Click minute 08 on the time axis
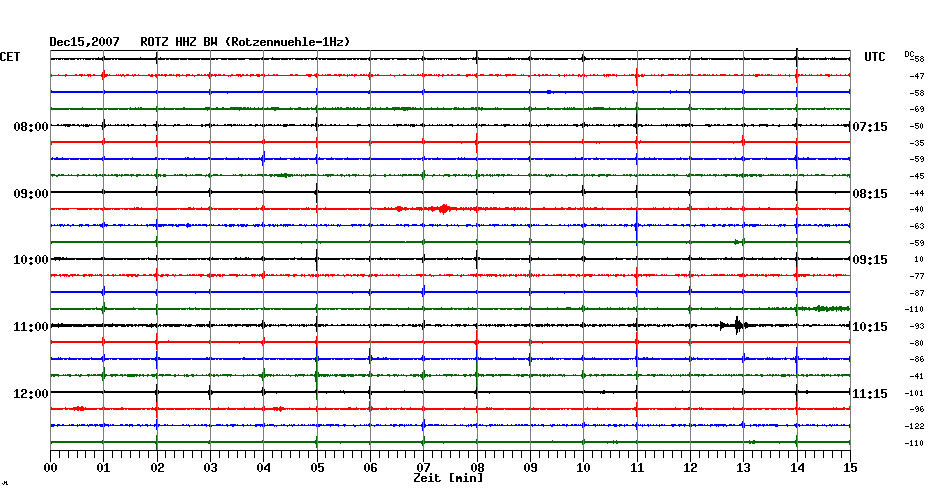 coord(477,468)
